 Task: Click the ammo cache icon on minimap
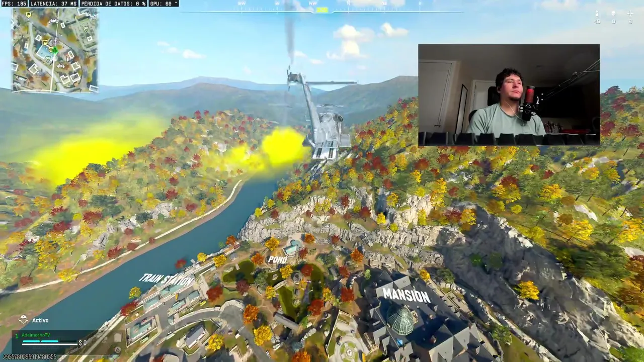click(x=67, y=59)
